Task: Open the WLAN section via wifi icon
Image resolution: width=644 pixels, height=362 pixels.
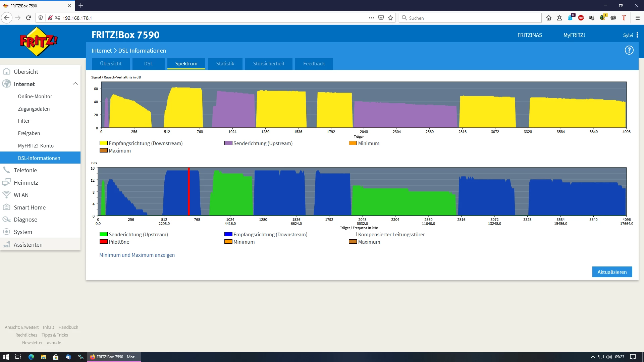Action: click(x=6, y=195)
